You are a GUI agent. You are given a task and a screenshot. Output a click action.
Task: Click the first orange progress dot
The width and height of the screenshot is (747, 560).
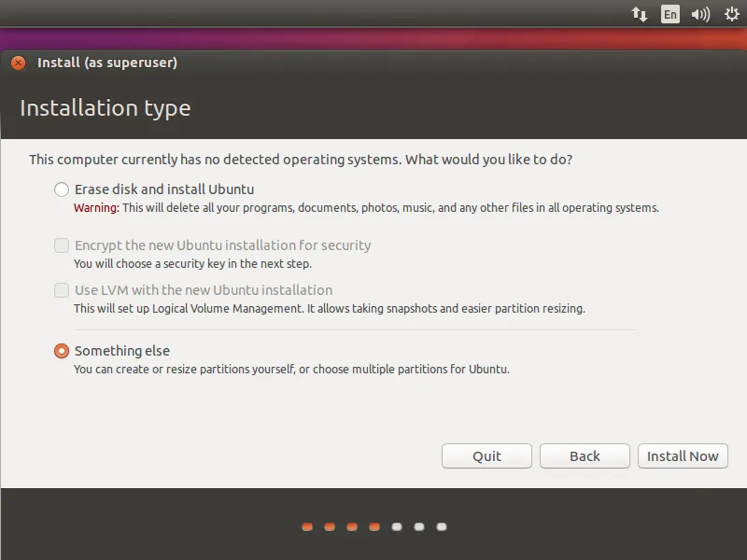[307, 526]
